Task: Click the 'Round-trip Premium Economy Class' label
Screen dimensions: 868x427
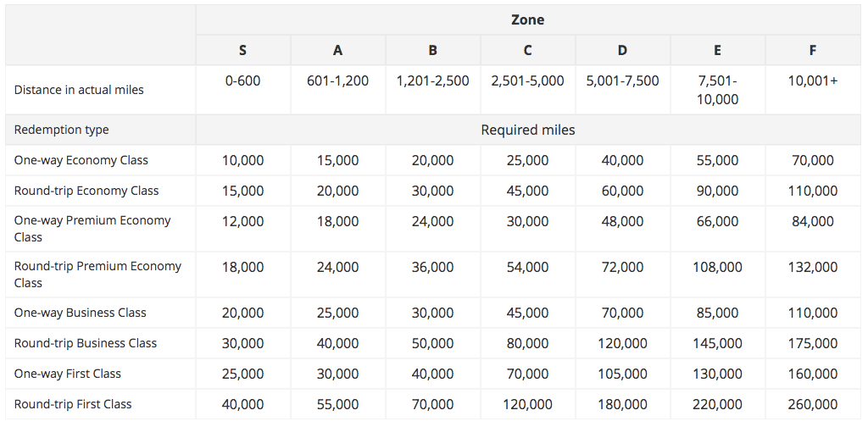Action: pos(97,274)
